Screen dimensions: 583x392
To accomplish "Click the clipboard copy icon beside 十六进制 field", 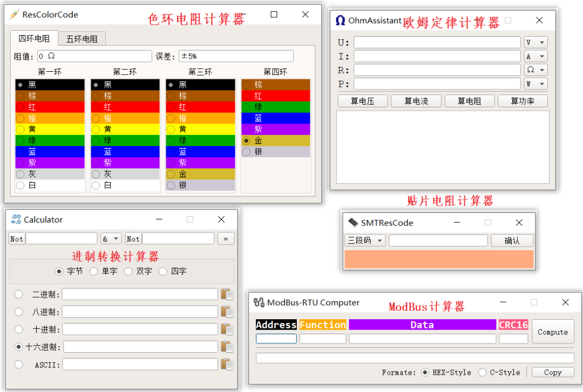I will tap(227, 347).
